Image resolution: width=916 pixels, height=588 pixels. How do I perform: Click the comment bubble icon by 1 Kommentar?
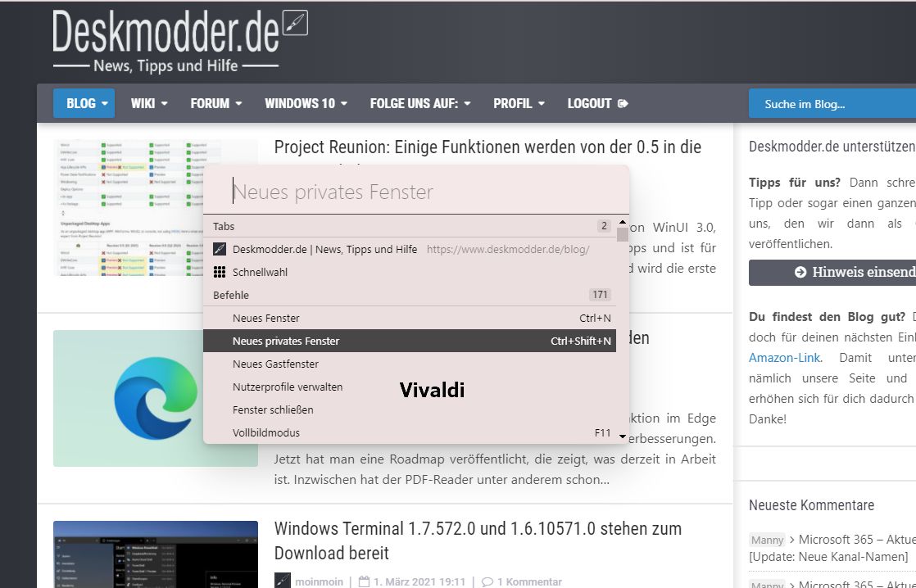[x=487, y=581]
